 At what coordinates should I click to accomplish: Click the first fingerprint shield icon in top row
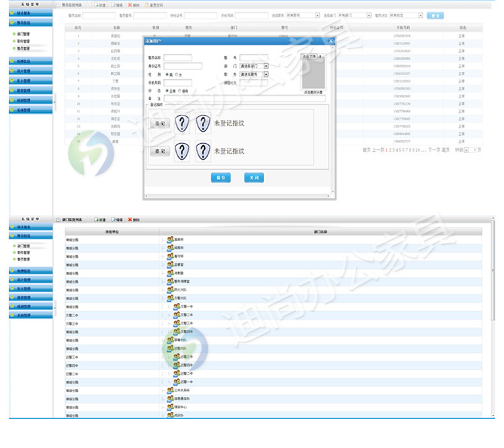coord(182,124)
